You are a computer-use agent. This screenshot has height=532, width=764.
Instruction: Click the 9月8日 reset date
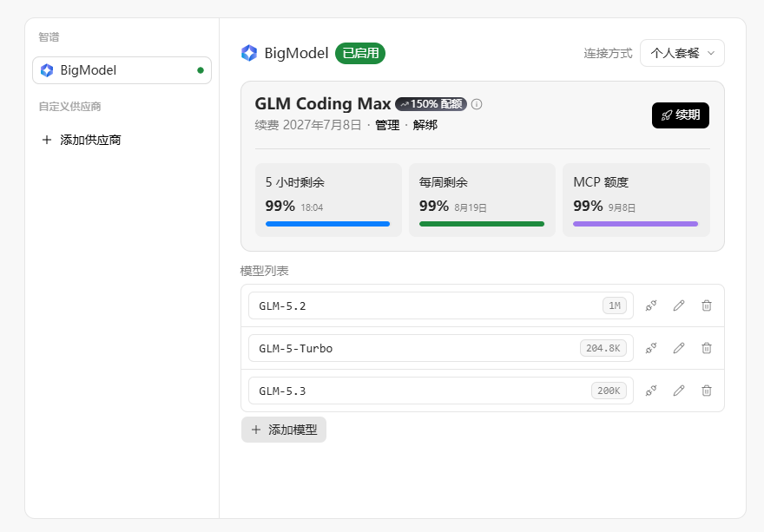[x=622, y=207]
